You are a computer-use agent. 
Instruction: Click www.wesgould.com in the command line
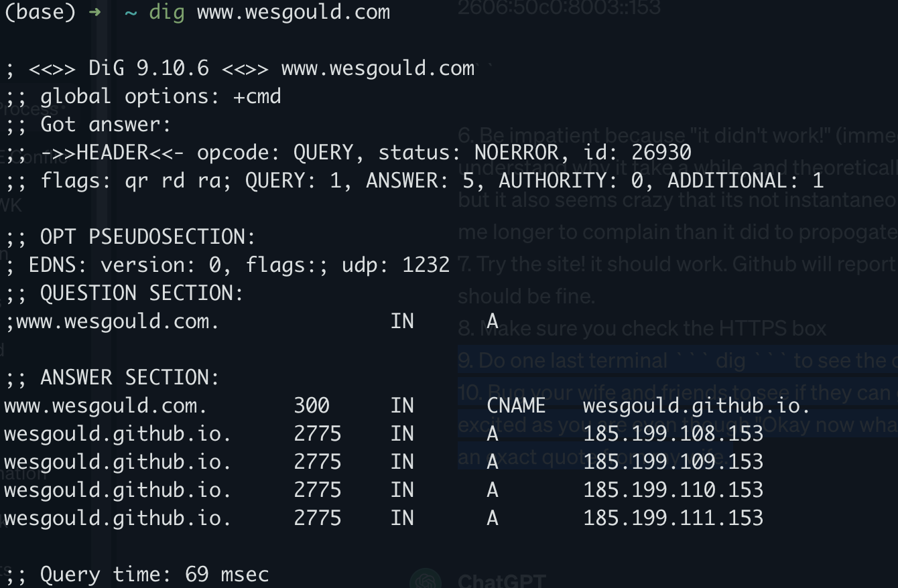(x=294, y=13)
